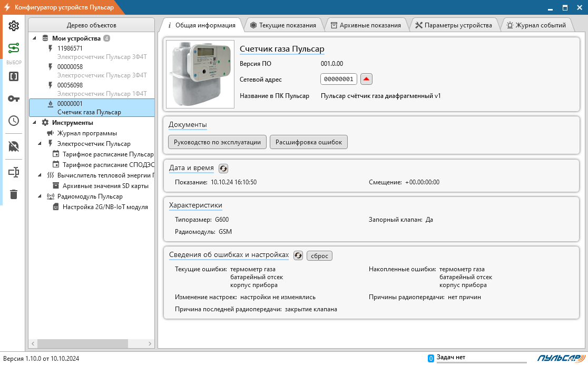Click the date reading 10.10.24 16:10:50
Screen dimensions: 588x365
pos(233,182)
